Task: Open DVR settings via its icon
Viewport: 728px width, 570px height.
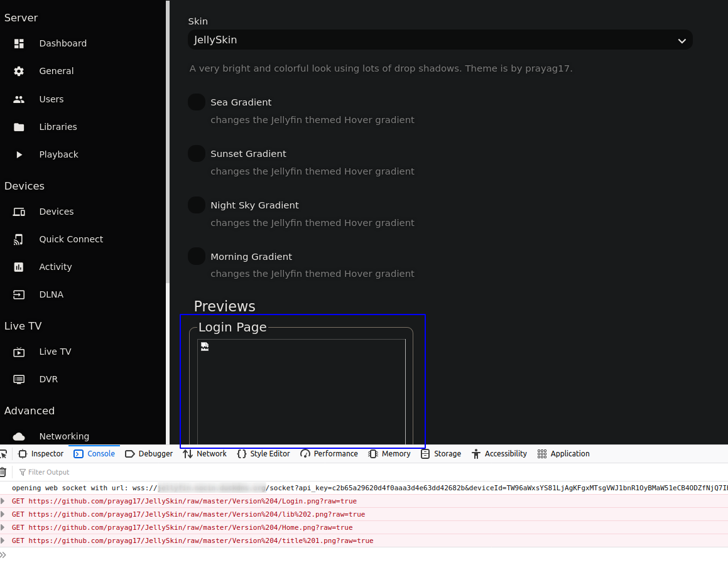Action: 18,379
